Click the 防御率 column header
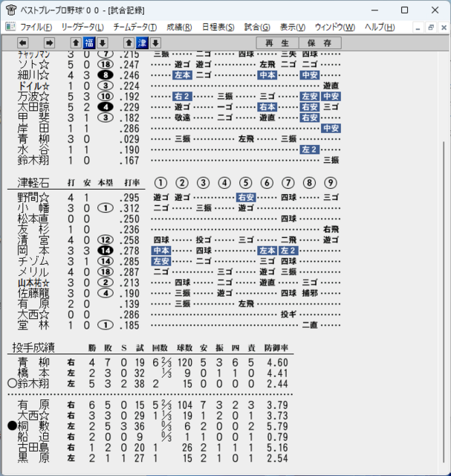451x476 pixels. tap(276, 348)
